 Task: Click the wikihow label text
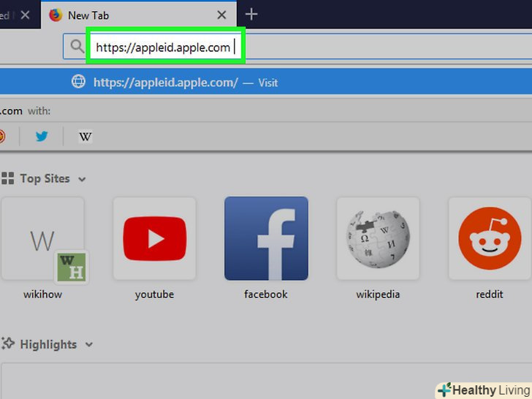tap(42, 294)
